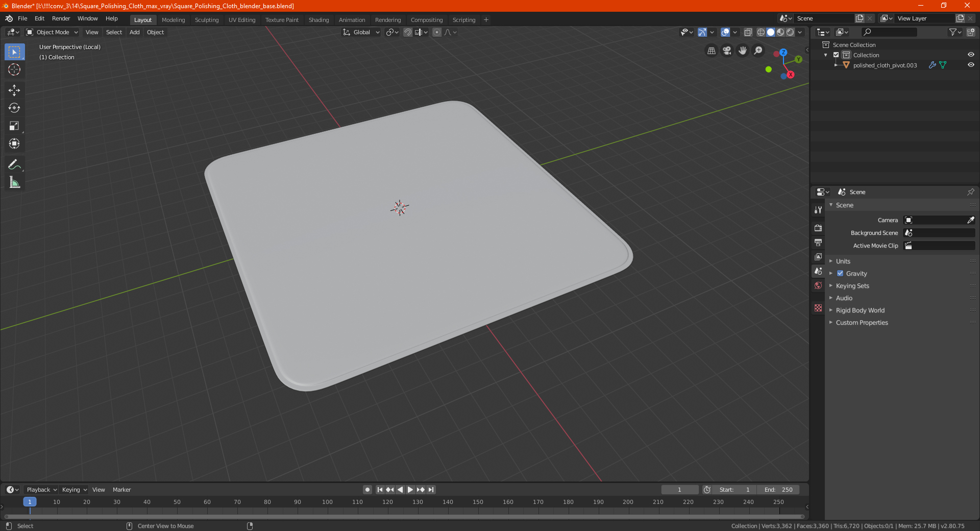This screenshot has width=980, height=531.
Task: Expand the Custom Properties panel
Action: [862, 323]
